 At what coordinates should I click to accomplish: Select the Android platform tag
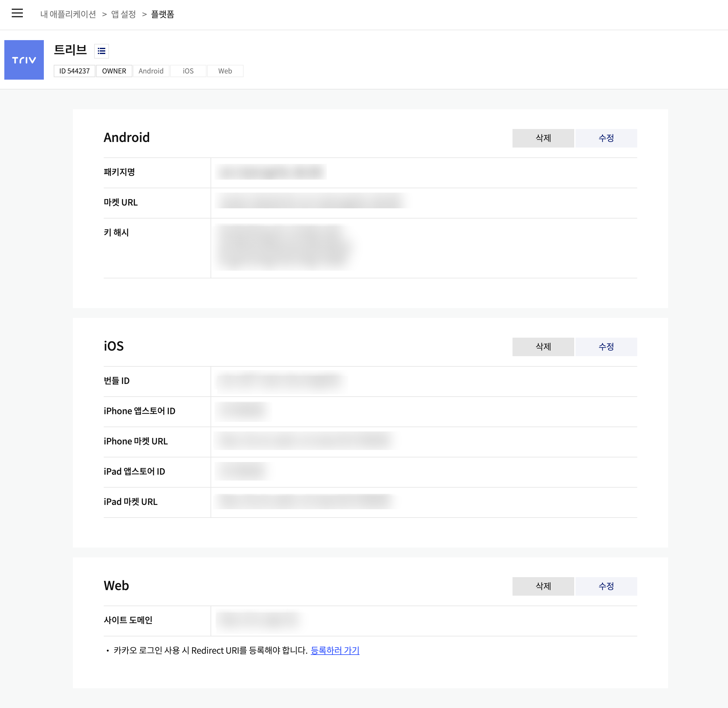point(151,71)
